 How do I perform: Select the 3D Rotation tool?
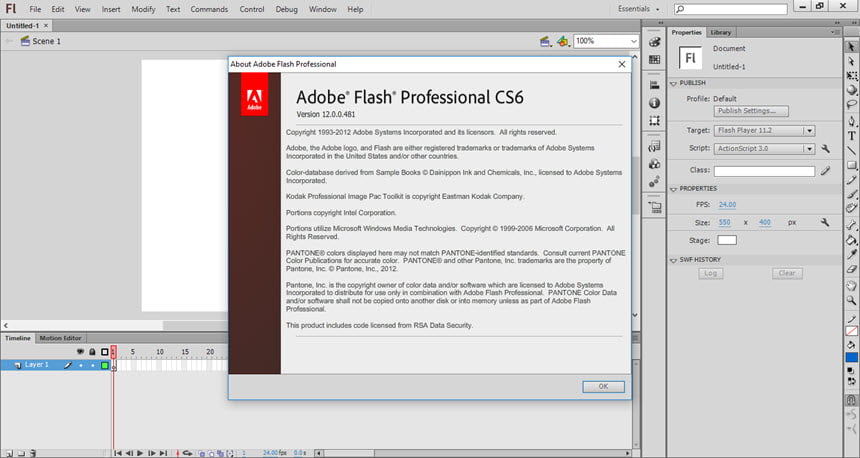pos(852,89)
